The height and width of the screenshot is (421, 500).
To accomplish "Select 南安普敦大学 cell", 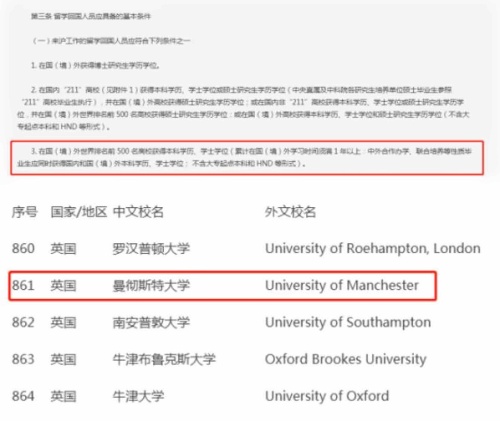I will pyautogui.click(x=151, y=323).
